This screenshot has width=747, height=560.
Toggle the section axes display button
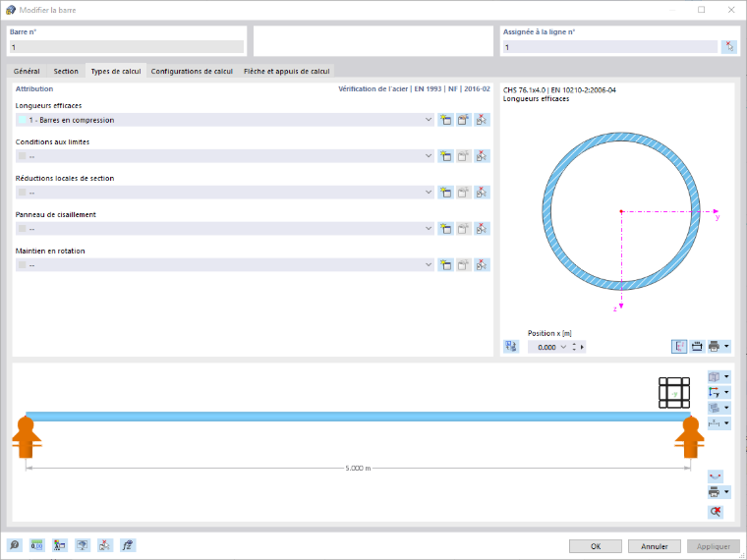click(x=679, y=346)
